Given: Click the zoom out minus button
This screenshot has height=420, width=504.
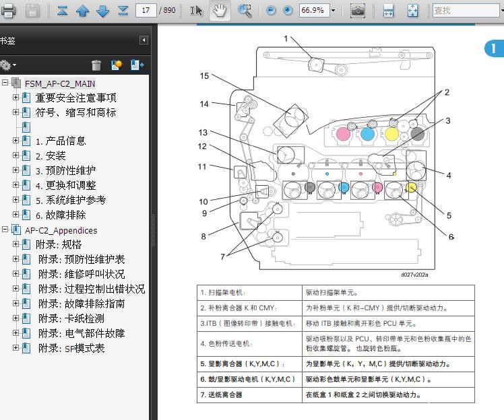Looking at the screenshot, I should [271, 11].
